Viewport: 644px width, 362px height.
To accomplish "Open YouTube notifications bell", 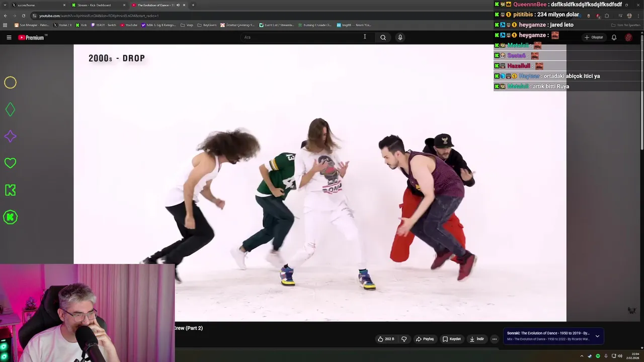I will pyautogui.click(x=614, y=37).
